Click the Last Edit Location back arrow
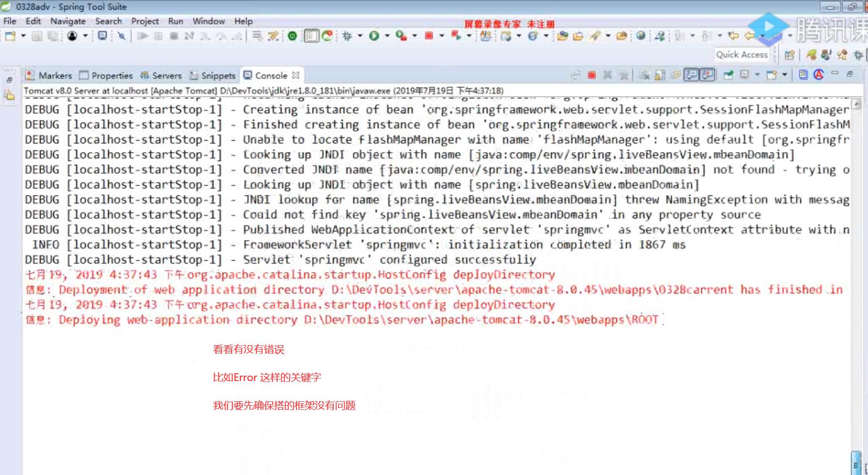Viewport: 868px width, 475px height. click(x=733, y=36)
